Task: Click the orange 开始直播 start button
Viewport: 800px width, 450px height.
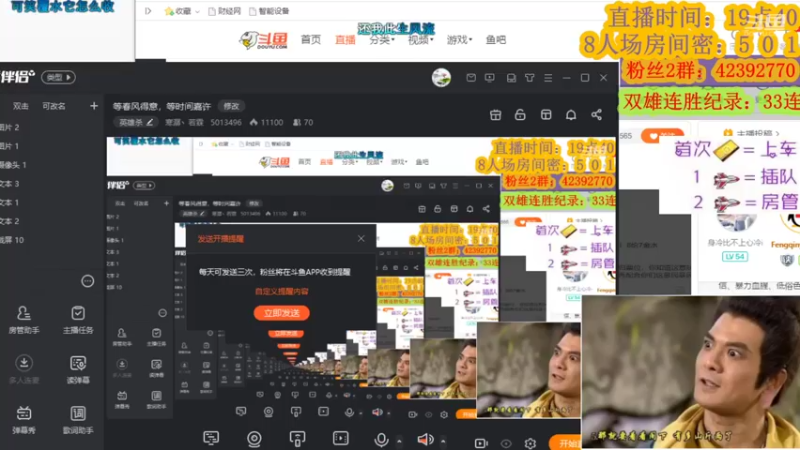Action: pyautogui.click(x=566, y=443)
